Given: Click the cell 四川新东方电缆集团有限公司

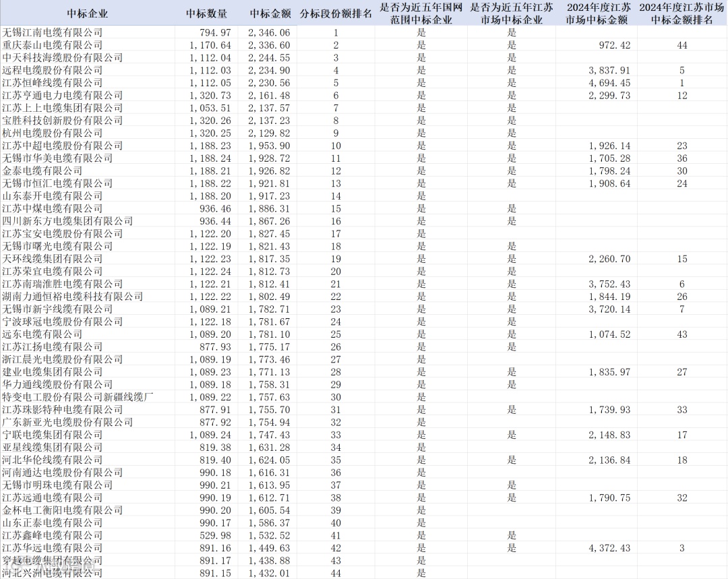Looking at the screenshot, I should pyautogui.click(x=68, y=221).
